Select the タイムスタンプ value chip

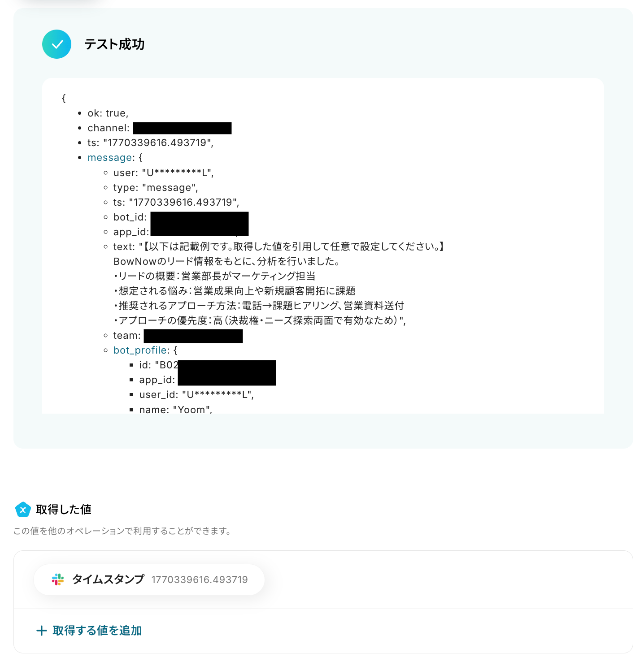point(149,579)
